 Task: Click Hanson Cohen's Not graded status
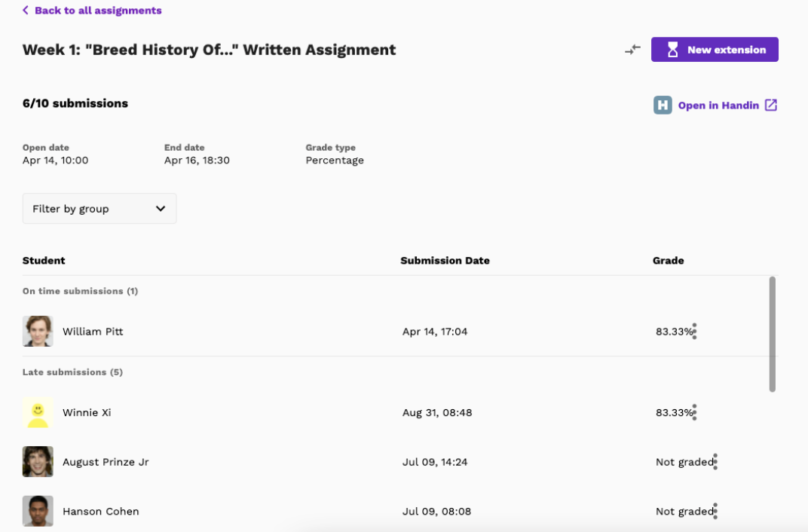coord(684,512)
